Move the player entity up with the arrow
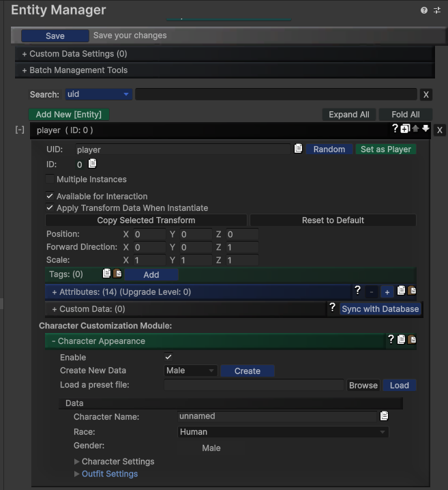Screen dimensions: 448x490 click(x=415, y=128)
